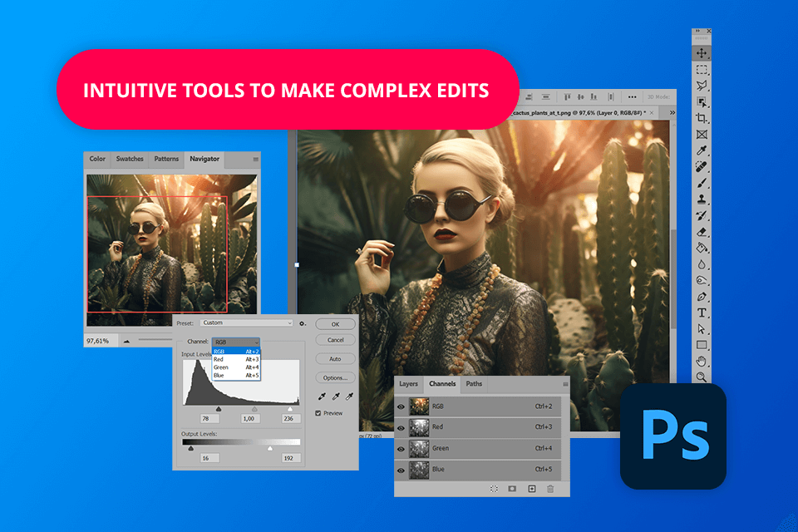Image resolution: width=798 pixels, height=532 pixels.
Task: Switch to the Navigator tab
Action: point(204,159)
